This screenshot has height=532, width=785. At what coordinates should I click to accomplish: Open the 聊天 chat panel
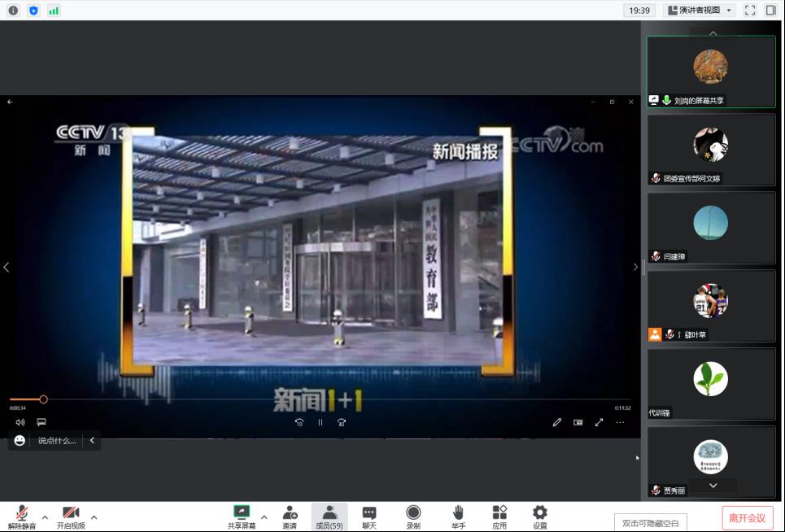(x=369, y=517)
